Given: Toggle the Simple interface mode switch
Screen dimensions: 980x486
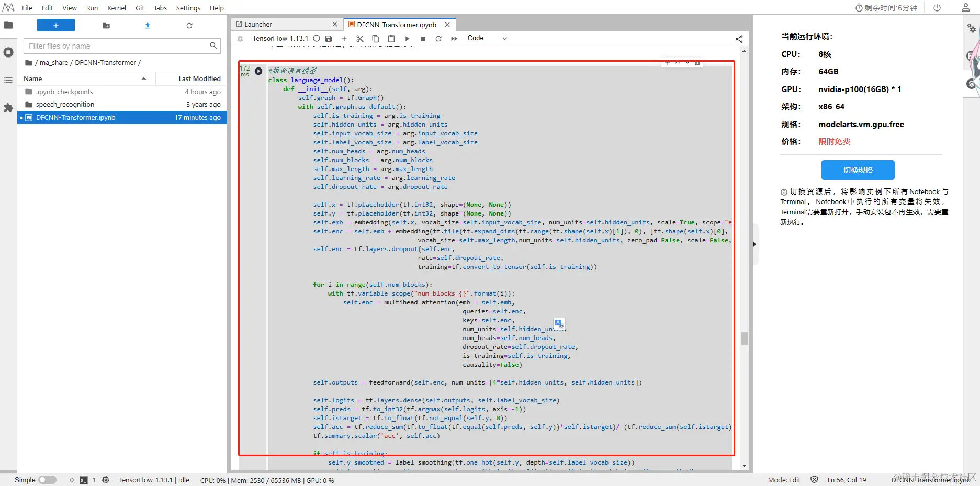Looking at the screenshot, I should [47, 480].
